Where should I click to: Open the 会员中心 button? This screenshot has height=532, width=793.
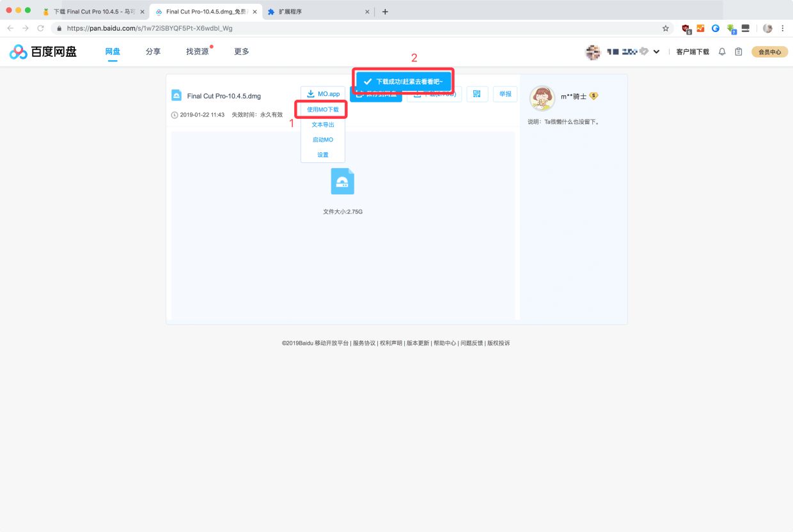tap(769, 52)
